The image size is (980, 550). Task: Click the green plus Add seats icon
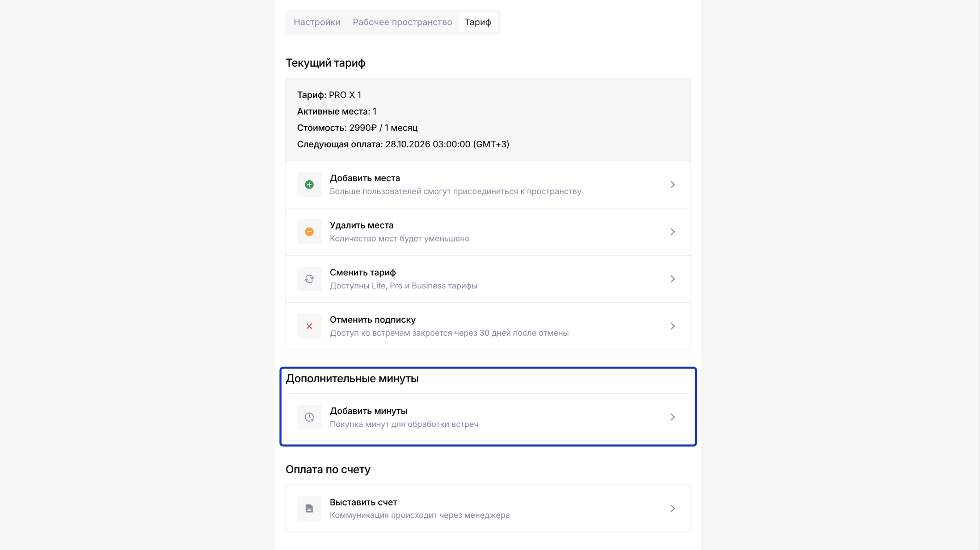click(x=309, y=184)
